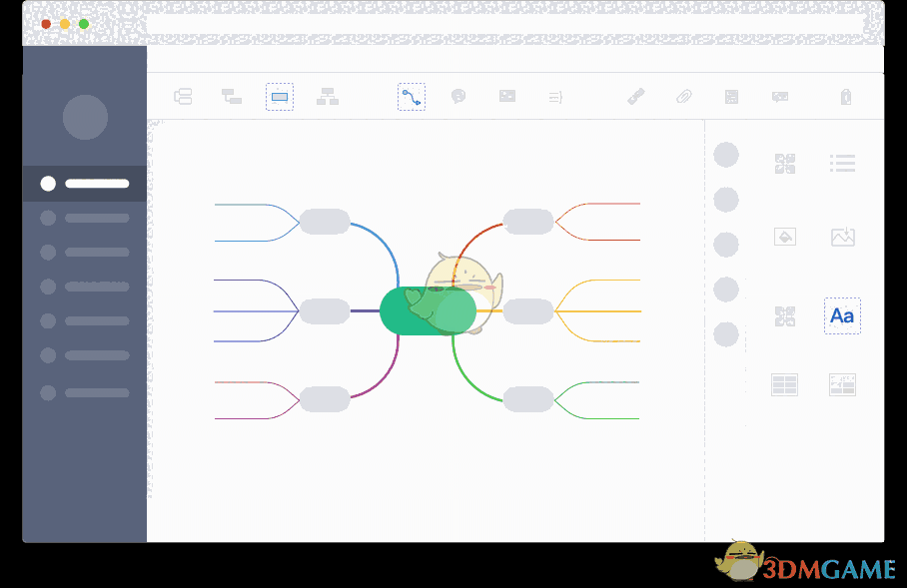The width and height of the screenshot is (907, 588).
Task: Pick the org chart structure icon
Action: pos(328,97)
